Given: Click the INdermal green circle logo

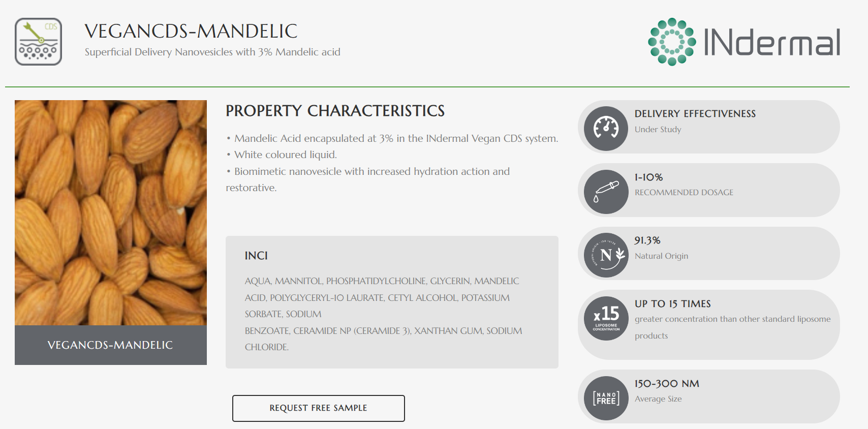Looking at the screenshot, I should coord(672,42).
